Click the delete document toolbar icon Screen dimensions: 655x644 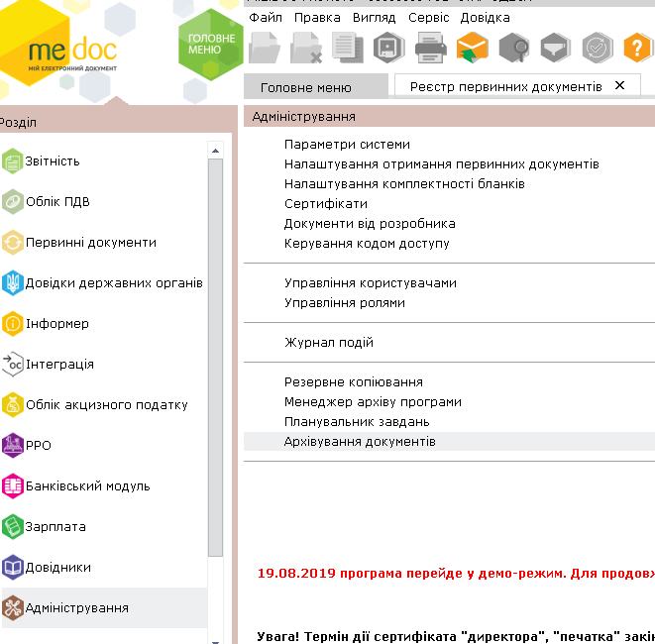306,48
